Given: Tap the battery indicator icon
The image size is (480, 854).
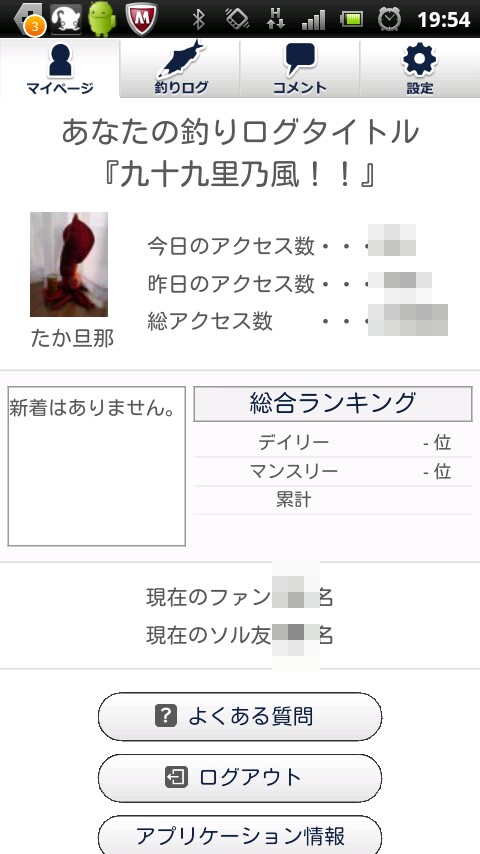Looking at the screenshot, I should [351, 20].
